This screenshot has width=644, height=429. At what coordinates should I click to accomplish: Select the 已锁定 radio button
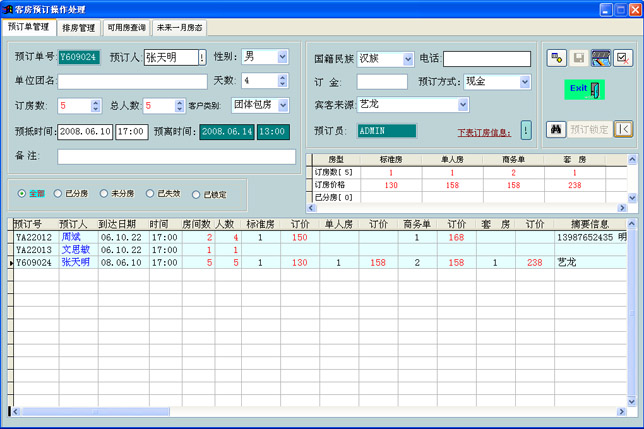pyautogui.click(x=197, y=194)
